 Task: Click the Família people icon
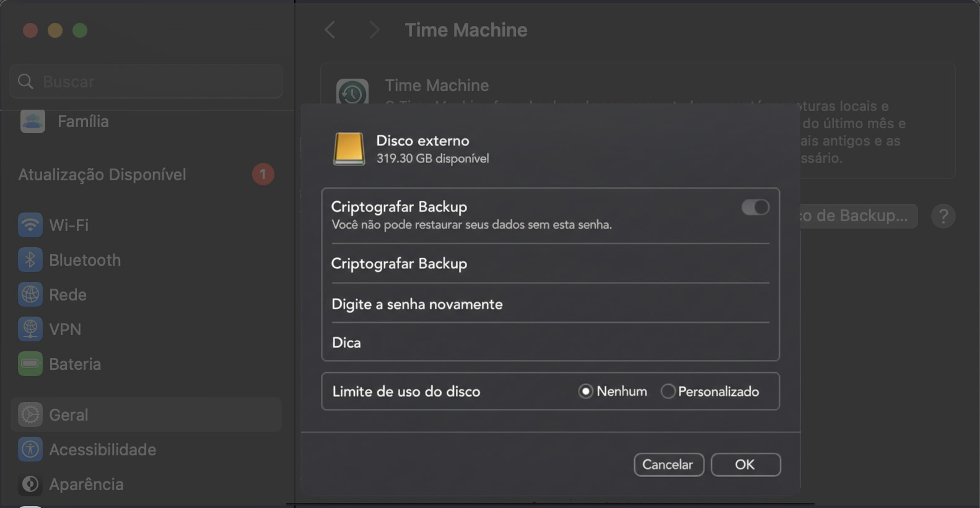pos(32,121)
